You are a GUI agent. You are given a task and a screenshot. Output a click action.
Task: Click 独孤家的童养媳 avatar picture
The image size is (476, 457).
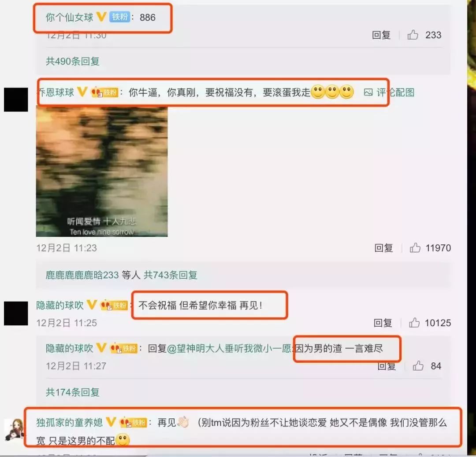(x=14, y=429)
